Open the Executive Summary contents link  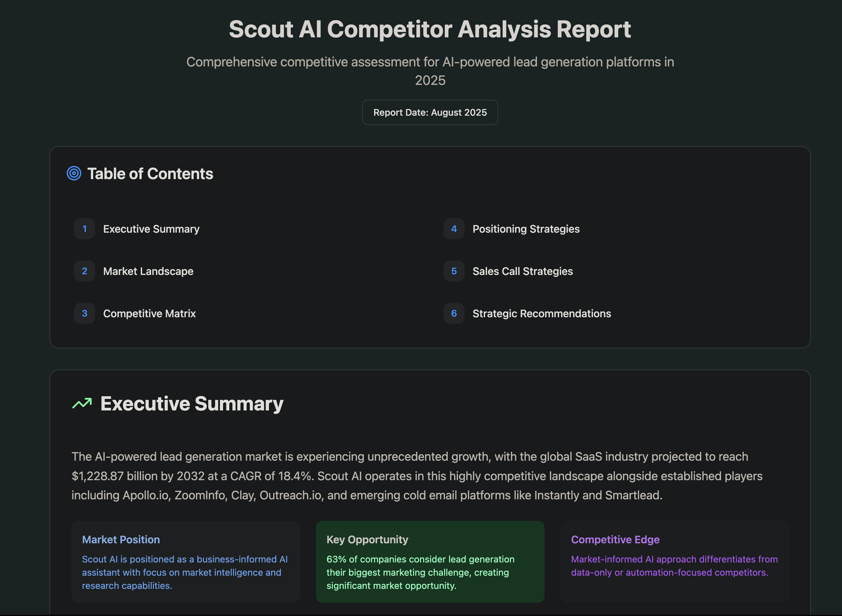click(x=151, y=229)
